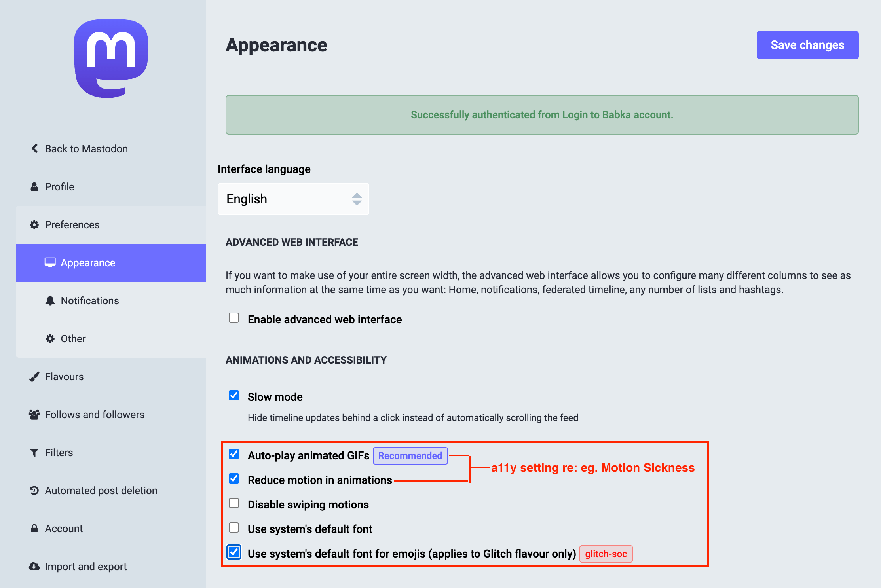881x588 pixels.
Task: Click the English selector arrows
Action: [x=357, y=199]
